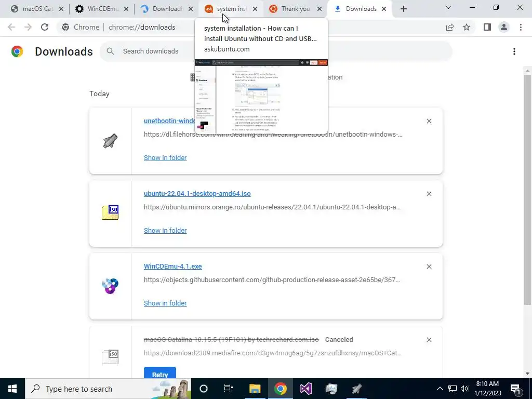Open UNetbootin rocket taskbar icon
Image resolution: width=532 pixels, height=399 pixels.
click(x=356, y=389)
